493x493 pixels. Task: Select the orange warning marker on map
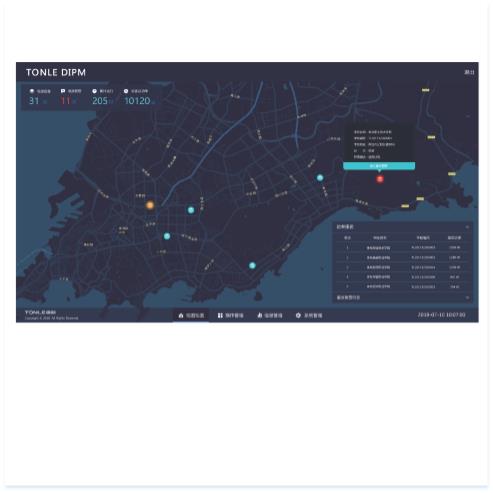click(150, 205)
